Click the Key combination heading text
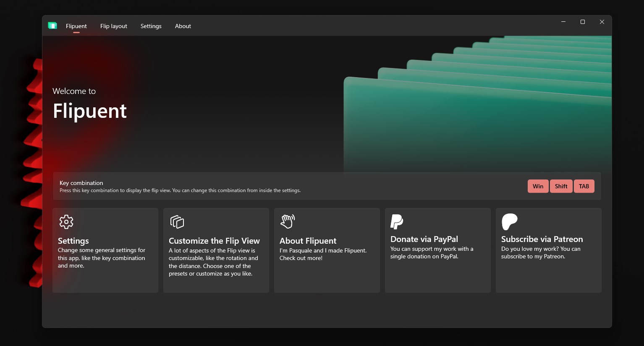The image size is (644, 346). click(x=81, y=183)
